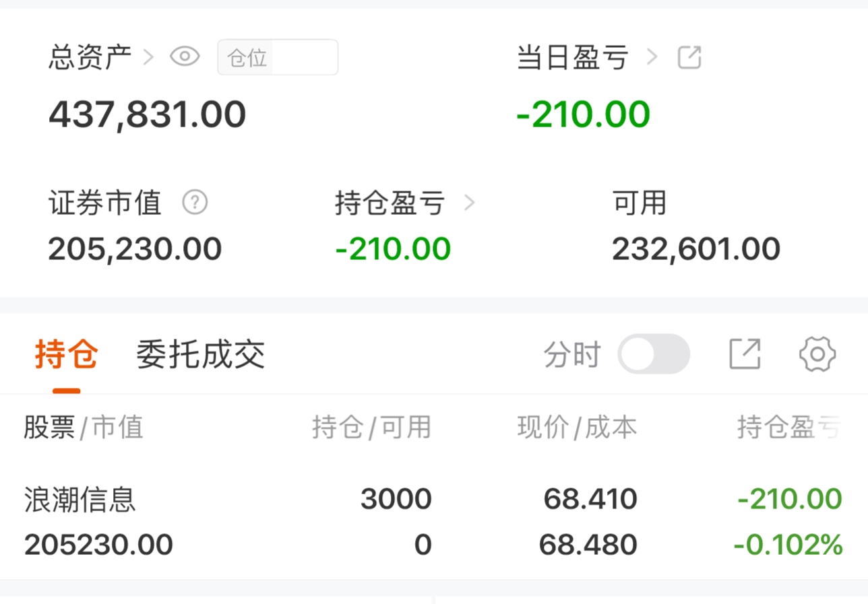Click help icon next to 证券市值

pos(195,202)
